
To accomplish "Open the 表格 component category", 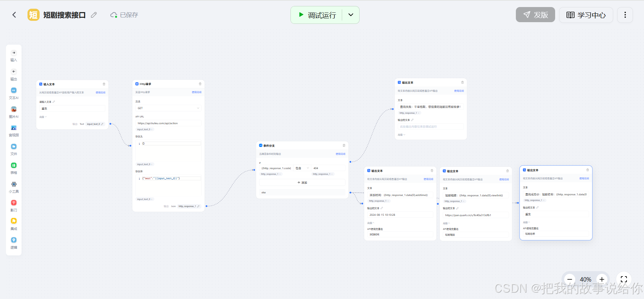I will pyautogui.click(x=14, y=168).
